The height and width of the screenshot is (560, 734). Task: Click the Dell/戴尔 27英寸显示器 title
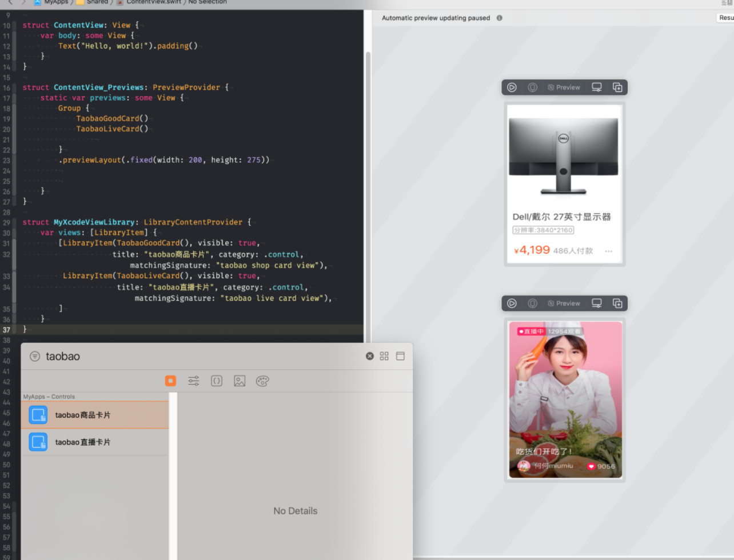562,217
